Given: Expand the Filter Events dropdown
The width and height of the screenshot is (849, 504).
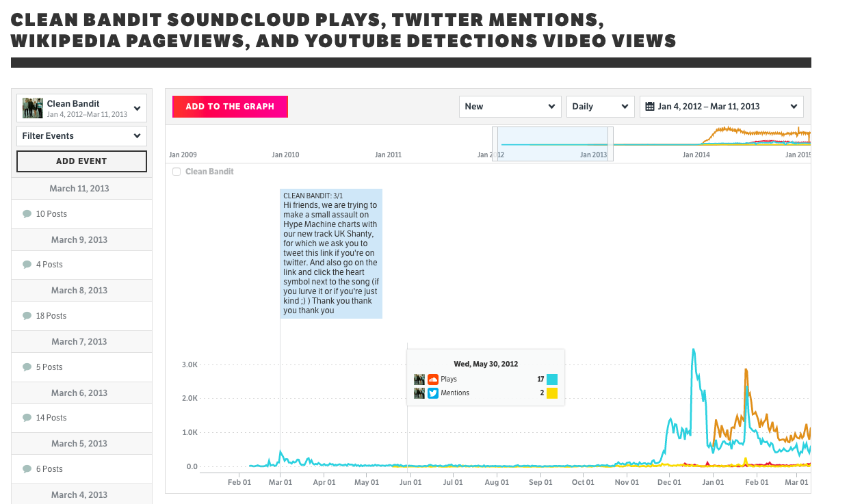Looking at the screenshot, I should [82, 136].
